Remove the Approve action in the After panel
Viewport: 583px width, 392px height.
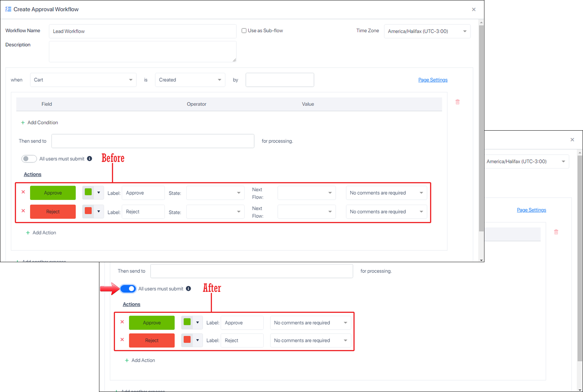122,322
